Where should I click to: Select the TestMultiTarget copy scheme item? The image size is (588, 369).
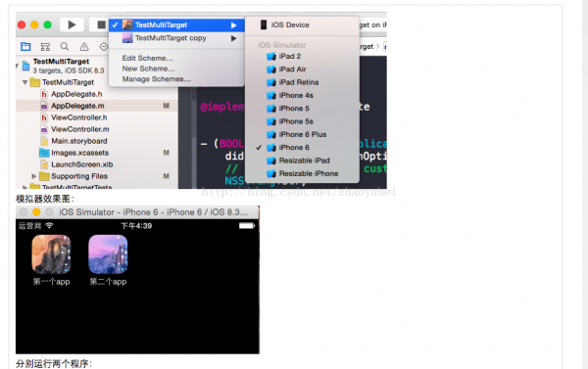[176, 38]
